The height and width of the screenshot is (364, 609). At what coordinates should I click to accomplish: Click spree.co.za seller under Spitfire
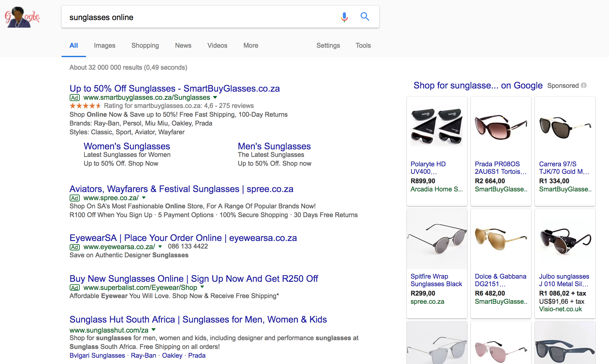click(427, 302)
